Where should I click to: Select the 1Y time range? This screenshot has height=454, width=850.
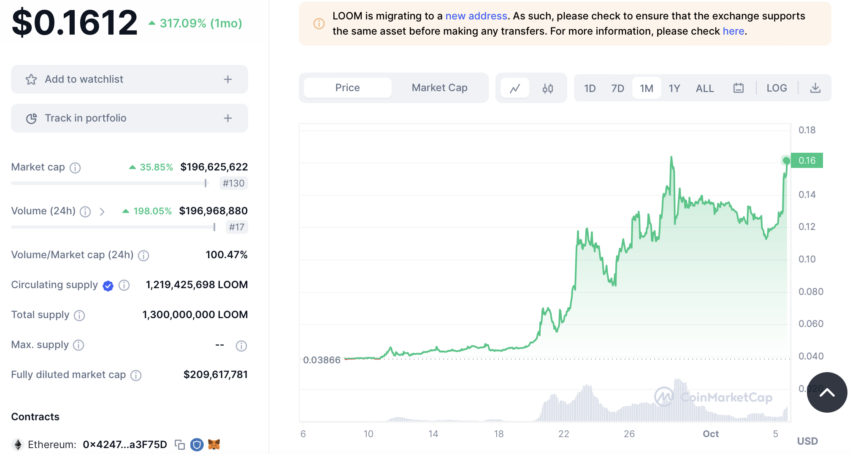pos(674,88)
